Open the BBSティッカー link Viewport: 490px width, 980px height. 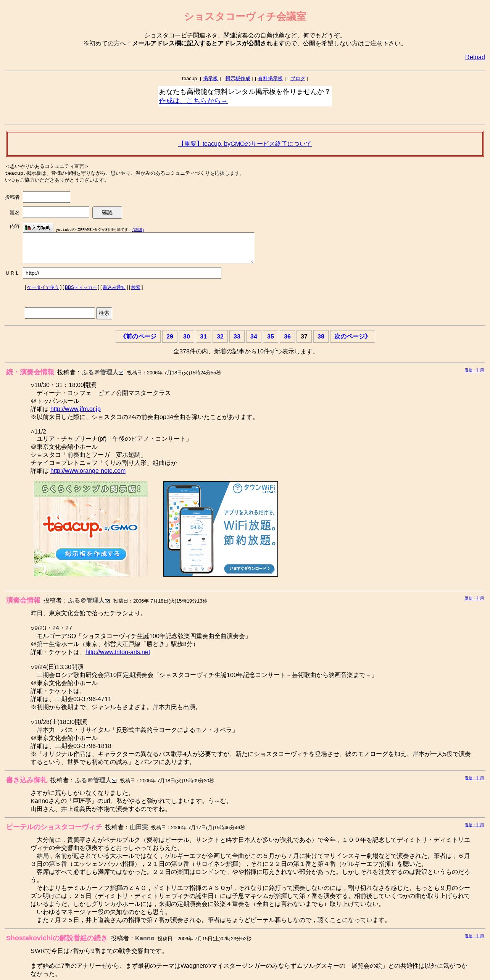pyautogui.click(x=81, y=287)
